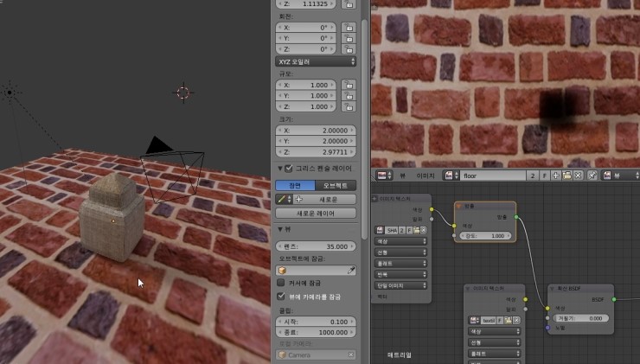This screenshot has width=640, height=364.
Task: Click the eyedropper in object lock field
Action: (350, 270)
